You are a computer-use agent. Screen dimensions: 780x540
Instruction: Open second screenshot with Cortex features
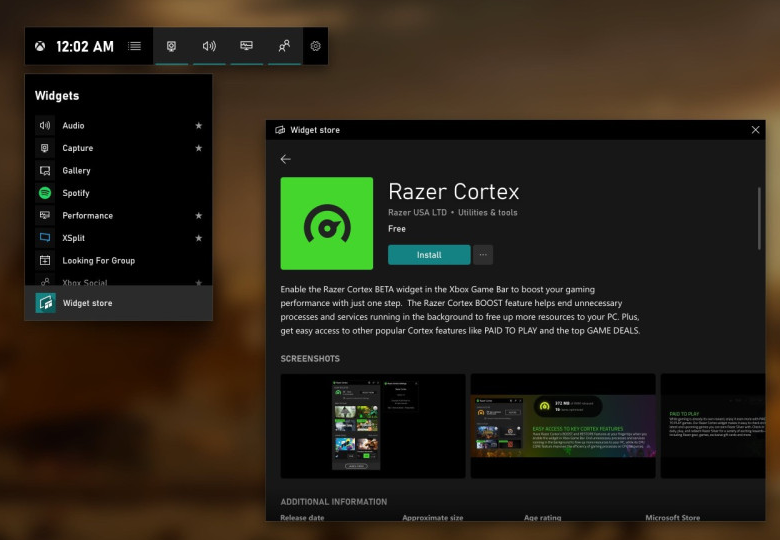(563, 426)
